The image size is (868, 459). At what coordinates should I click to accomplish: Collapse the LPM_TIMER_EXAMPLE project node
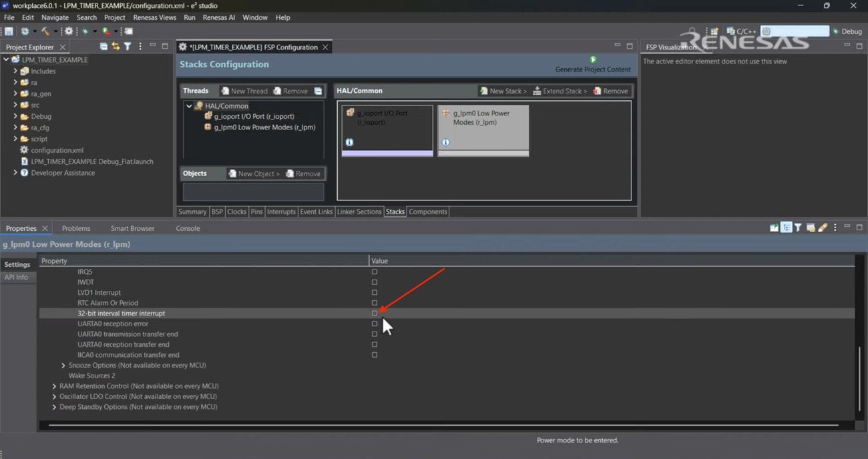[x=6, y=59]
